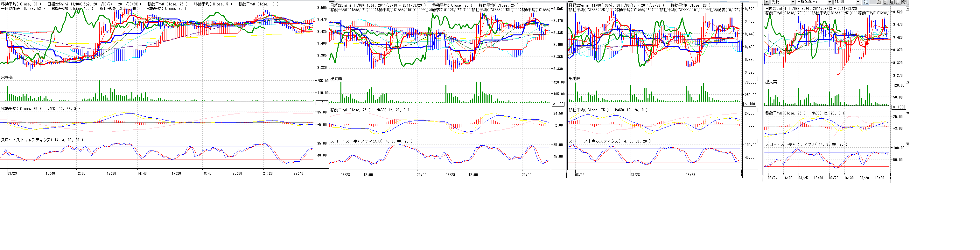This screenshot has width=980, height=250.
Task: Click the 日 (daily) chart period button
Action: click(885, 2)
